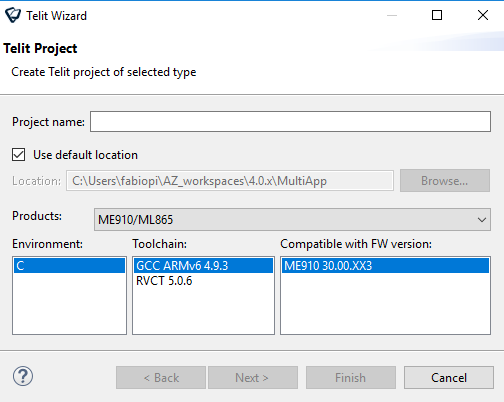This screenshot has height=402, width=504.
Task: Focus the Project name text field
Action: [290, 122]
